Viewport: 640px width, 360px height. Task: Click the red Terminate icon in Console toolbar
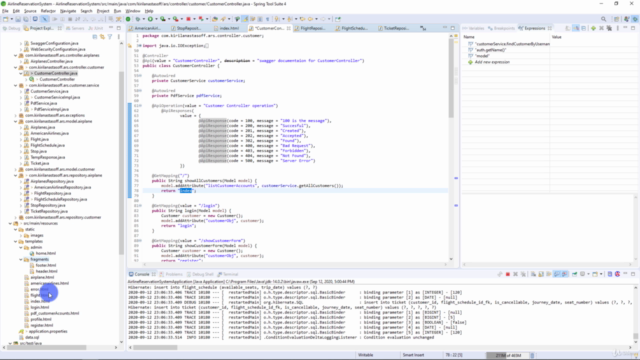[508, 274]
